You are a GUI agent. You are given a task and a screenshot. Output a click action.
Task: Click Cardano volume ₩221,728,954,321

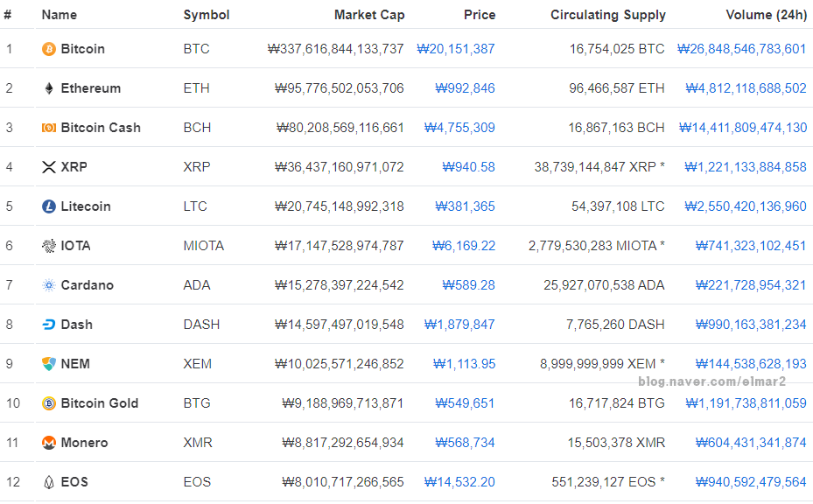point(751,286)
